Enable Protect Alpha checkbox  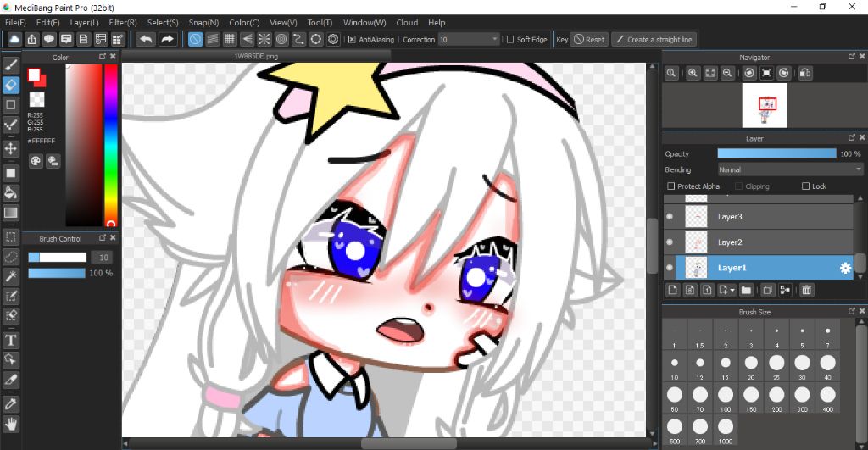(x=671, y=186)
